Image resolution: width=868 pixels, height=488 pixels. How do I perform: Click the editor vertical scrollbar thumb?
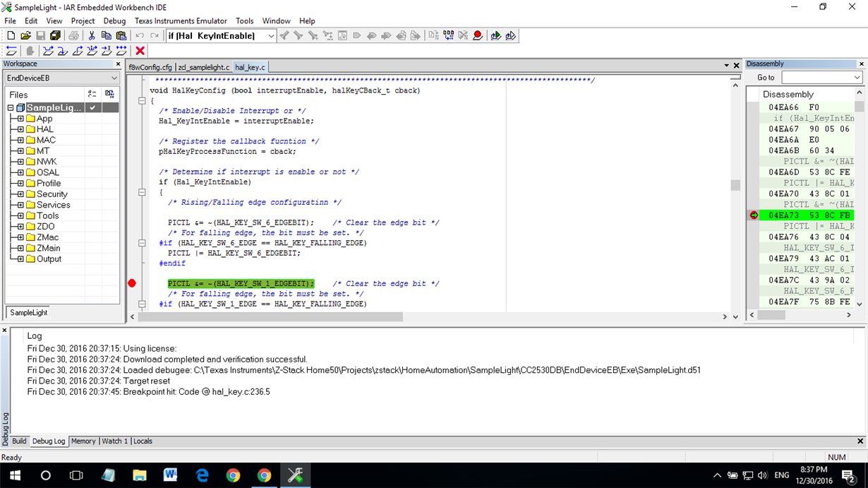click(735, 185)
